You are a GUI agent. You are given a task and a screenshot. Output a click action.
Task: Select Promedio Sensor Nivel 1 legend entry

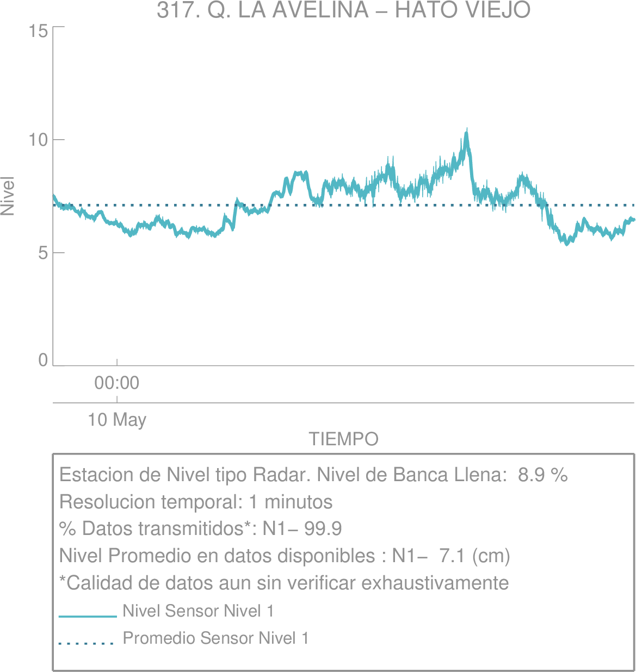click(x=215, y=638)
